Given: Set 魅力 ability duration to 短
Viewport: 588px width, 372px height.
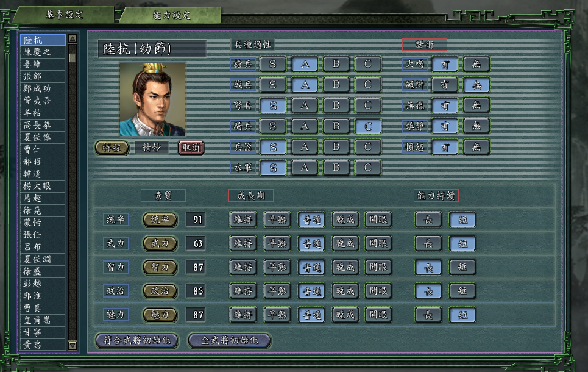Looking at the screenshot, I should 462,315.
